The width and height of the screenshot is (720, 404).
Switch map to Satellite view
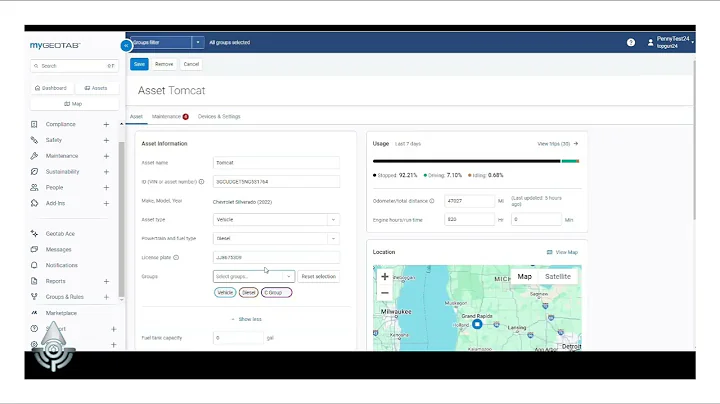click(558, 276)
